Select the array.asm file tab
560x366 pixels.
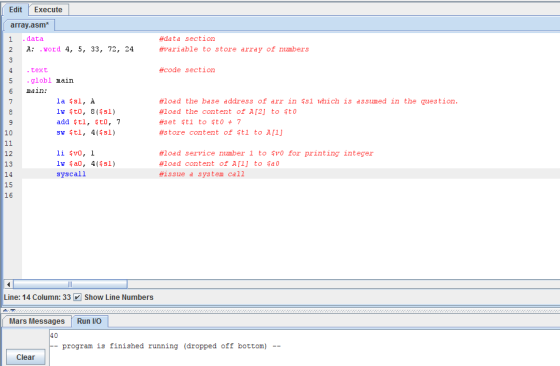(29, 25)
